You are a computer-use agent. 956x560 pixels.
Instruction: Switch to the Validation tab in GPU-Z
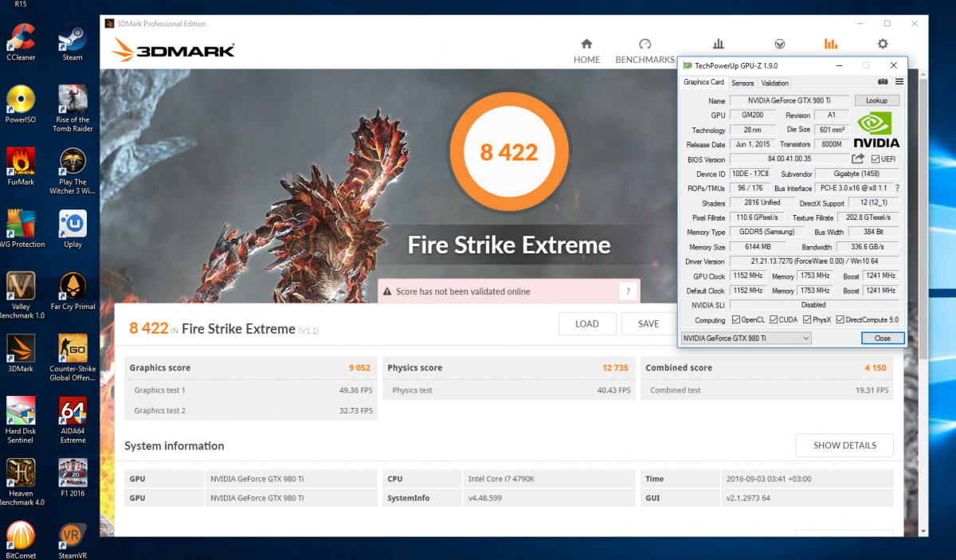(x=774, y=83)
